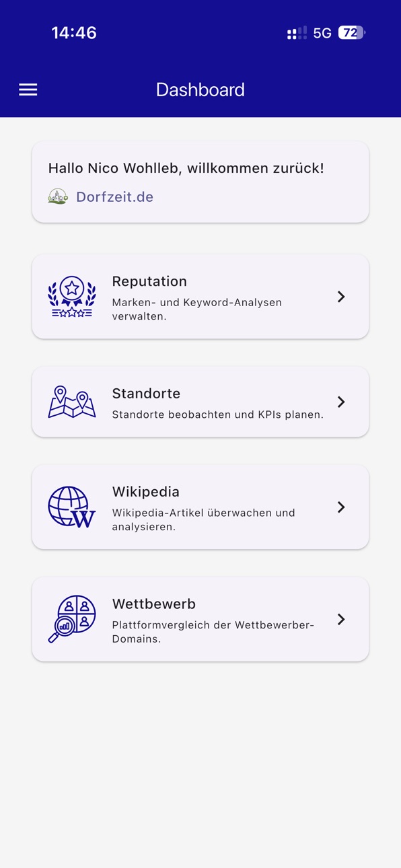Tap the Wettbewerb analytics magnifier icon
Image resolution: width=401 pixels, height=868 pixels.
tap(72, 619)
